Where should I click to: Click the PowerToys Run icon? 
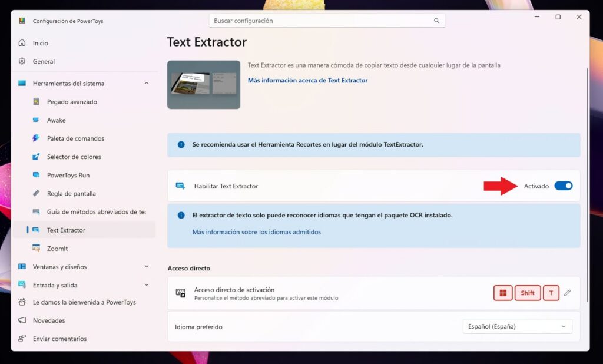(x=36, y=175)
